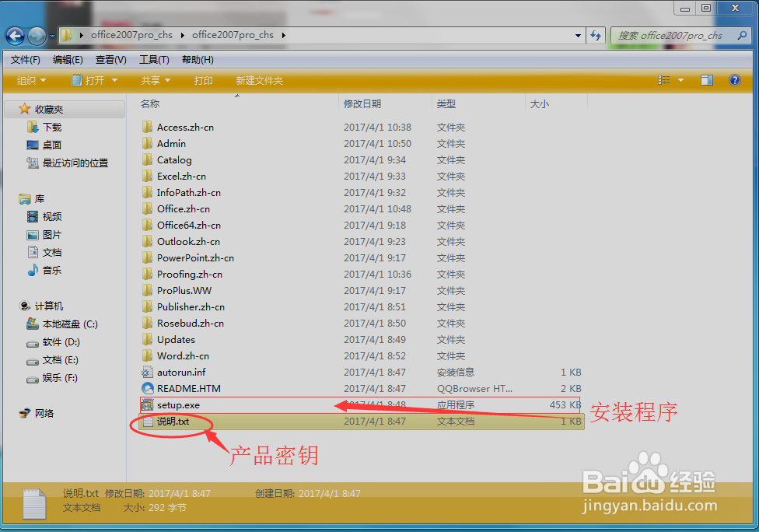Open the 帮助(H) menu
This screenshot has height=532, width=759.
(198, 60)
